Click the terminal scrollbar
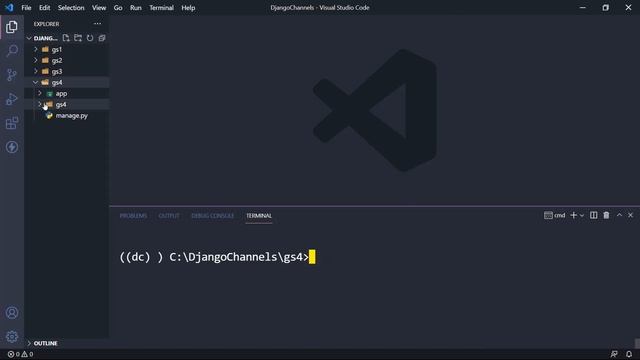Image resolution: width=640 pixels, height=360 pixels. point(637,343)
